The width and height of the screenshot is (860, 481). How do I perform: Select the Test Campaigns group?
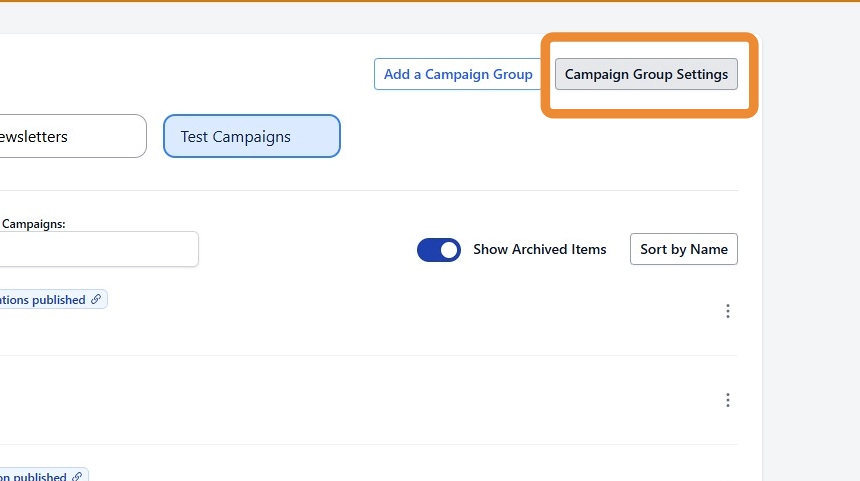click(251, 136)
